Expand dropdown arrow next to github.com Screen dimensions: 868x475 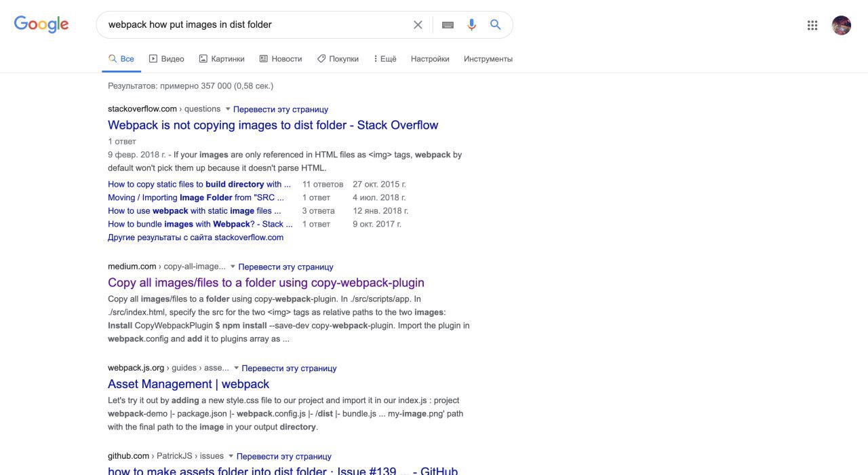(231, 456)
